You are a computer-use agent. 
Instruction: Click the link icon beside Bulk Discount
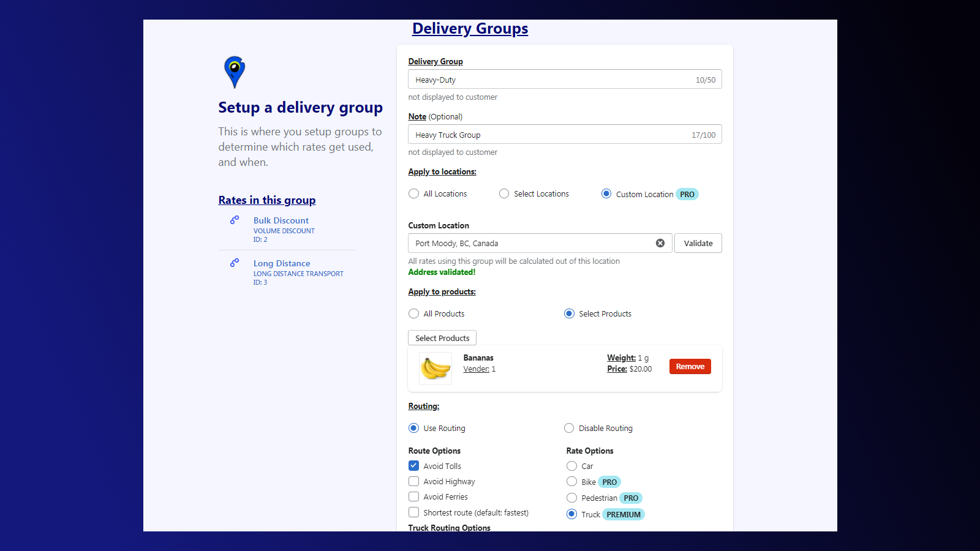235,220
